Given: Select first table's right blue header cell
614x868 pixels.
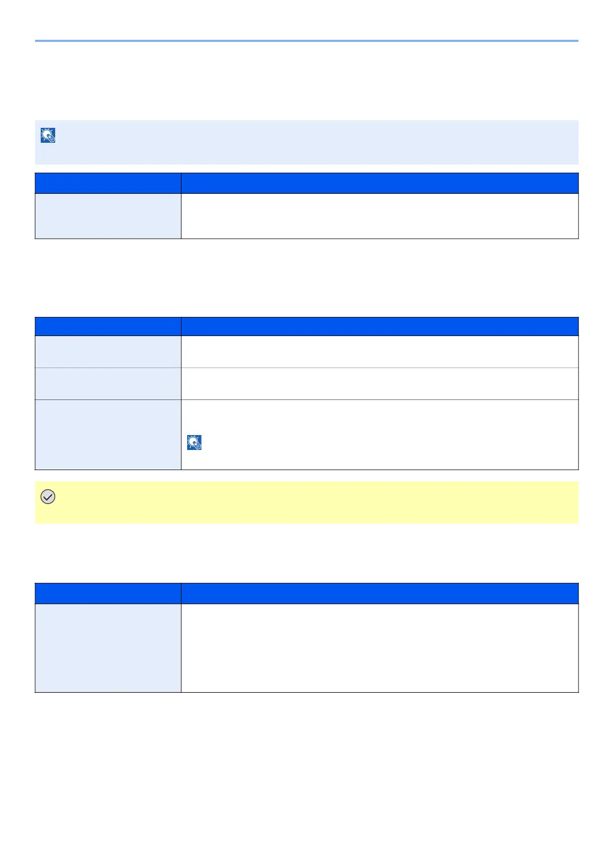Looking at the screenshot, I should pyautogui.click(x=380, y=183).
